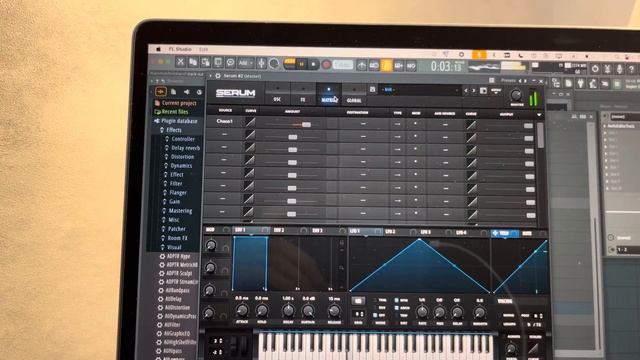Click the question mark help icon
This screenshot has height=360, width=640.
click(631, 70)
